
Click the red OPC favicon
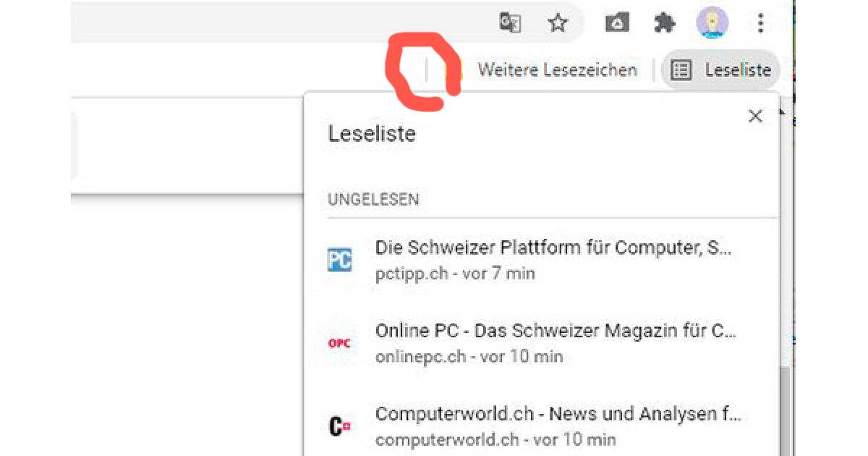pos(339,343)
